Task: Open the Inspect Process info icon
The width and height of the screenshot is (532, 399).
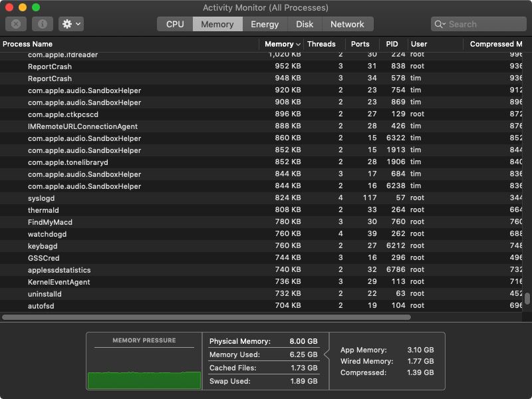Action: click(x=42, y=24)
